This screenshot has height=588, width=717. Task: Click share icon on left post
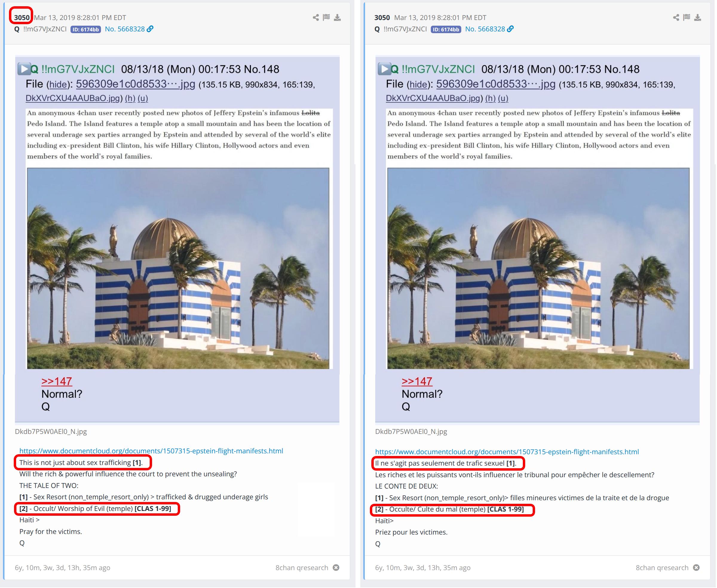(x=315, y=18)
